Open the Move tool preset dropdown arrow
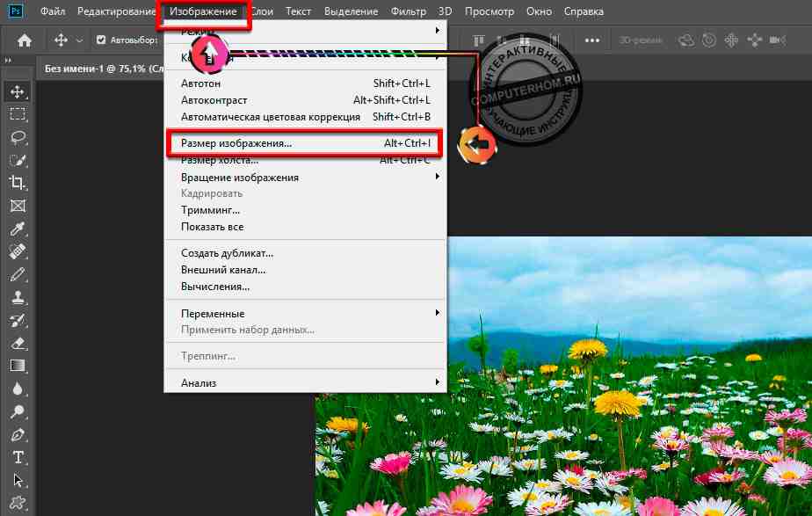The height and width of the screenshot is (516, 812). coord(80,40)
